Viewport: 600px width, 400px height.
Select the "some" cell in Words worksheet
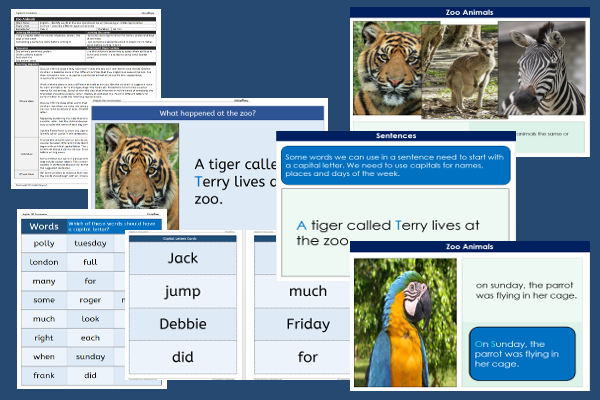coord(44,300)
